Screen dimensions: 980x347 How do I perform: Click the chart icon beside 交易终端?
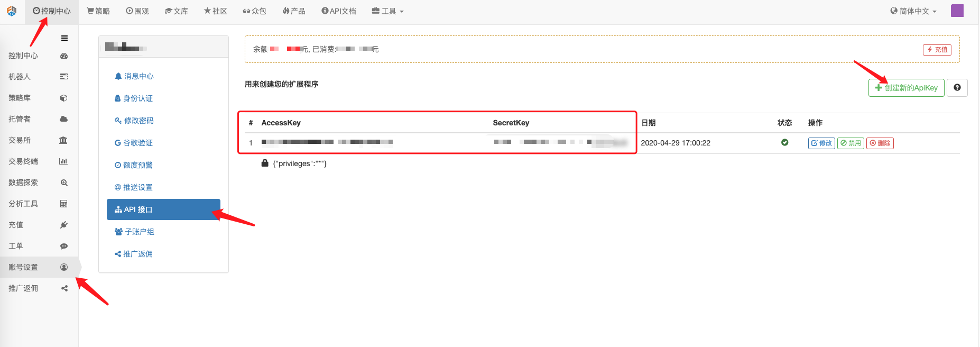(63, 161)
